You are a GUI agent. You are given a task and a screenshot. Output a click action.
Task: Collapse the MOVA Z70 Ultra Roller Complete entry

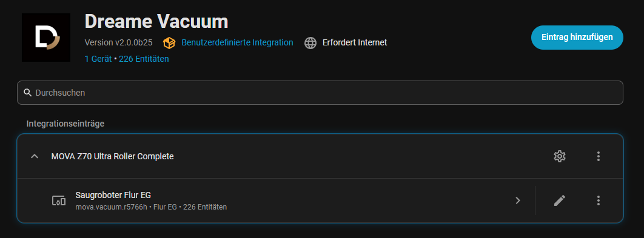(35, 156)
